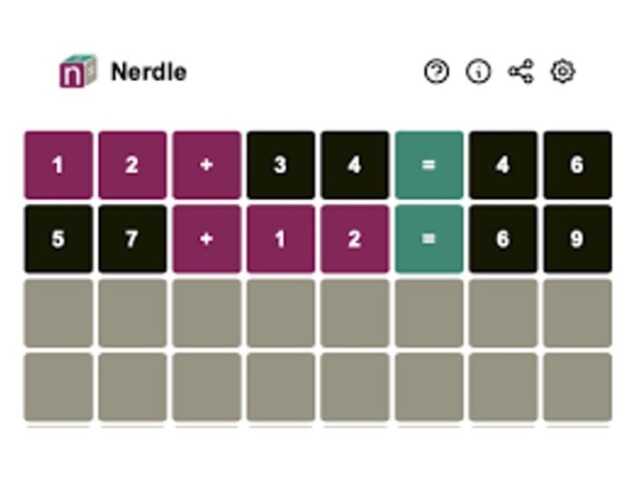Click the Nerdle cube logo

pyautogui.click(x=78, y=72)
